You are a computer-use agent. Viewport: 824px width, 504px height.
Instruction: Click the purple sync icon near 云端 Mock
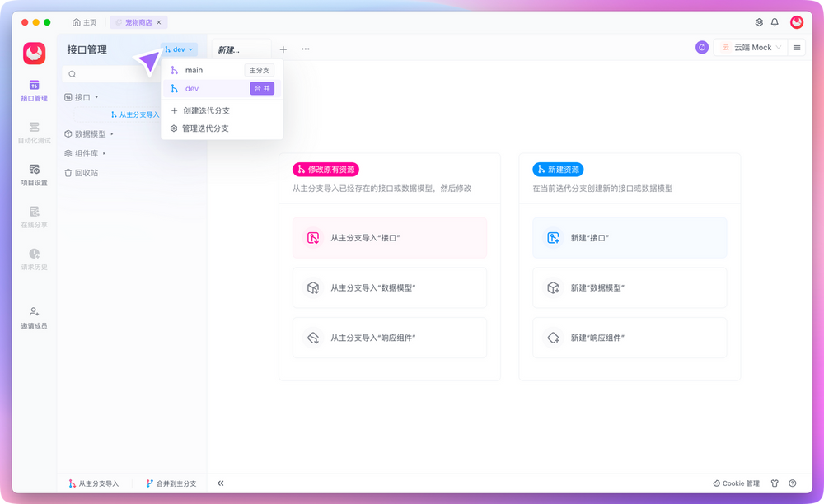tap(702, 48)
